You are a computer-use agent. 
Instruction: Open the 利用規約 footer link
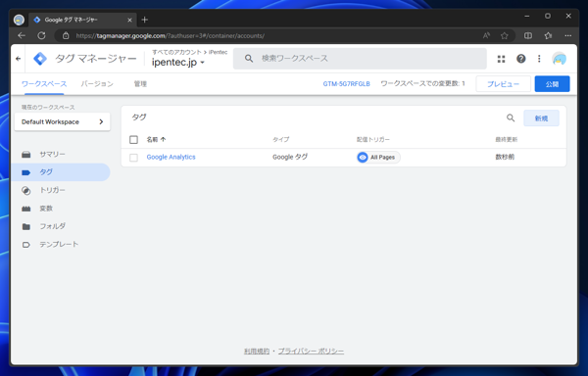(x=257, y=351)
